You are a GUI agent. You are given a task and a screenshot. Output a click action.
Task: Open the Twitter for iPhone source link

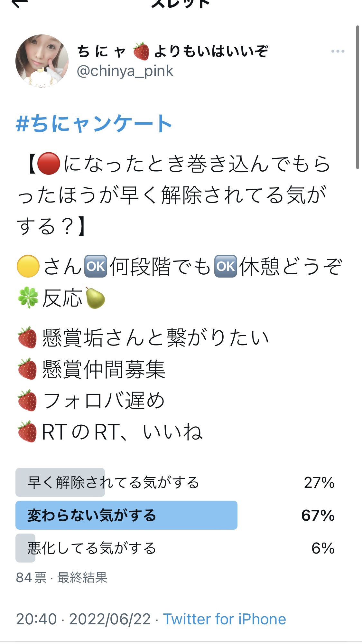225,619
